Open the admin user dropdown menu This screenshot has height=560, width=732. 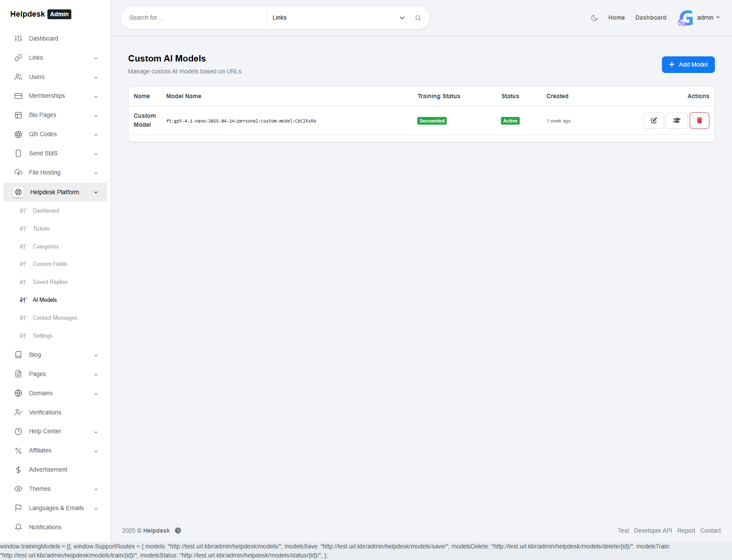click(x=708, y=17)
